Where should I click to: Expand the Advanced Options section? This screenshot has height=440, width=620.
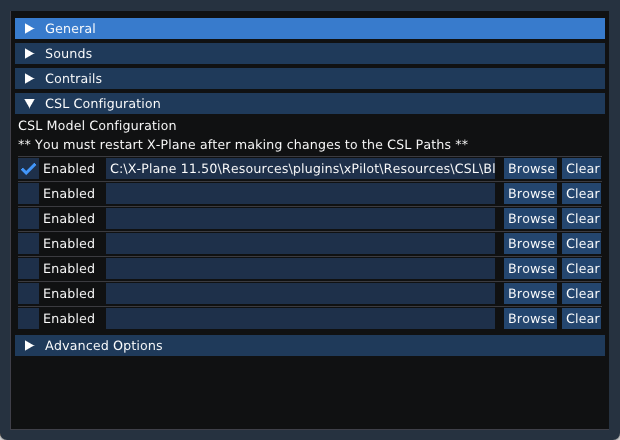tap(310, 346)
